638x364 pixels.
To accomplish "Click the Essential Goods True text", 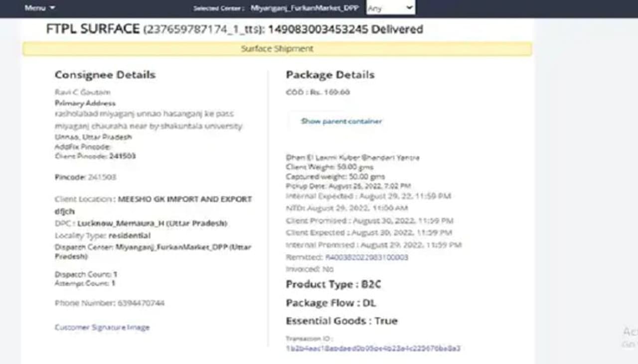I will pyautogui.click(x=341, y=321).
